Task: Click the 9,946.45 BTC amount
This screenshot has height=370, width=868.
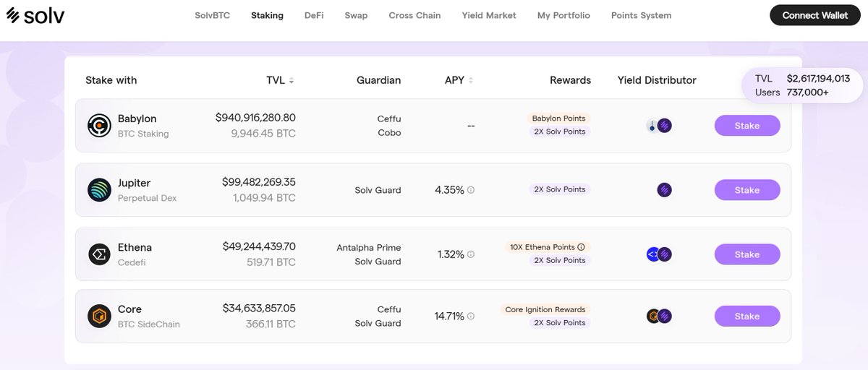Action: tap(263, 134)
